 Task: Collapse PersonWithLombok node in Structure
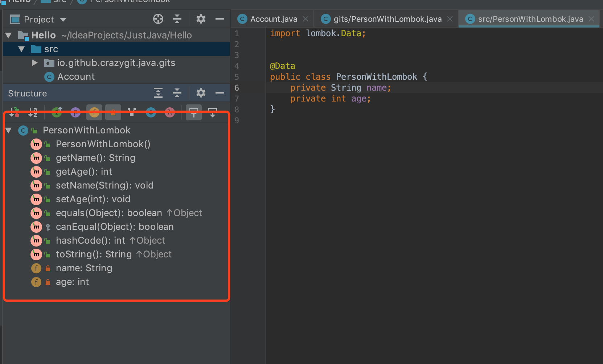coord(9,131)
